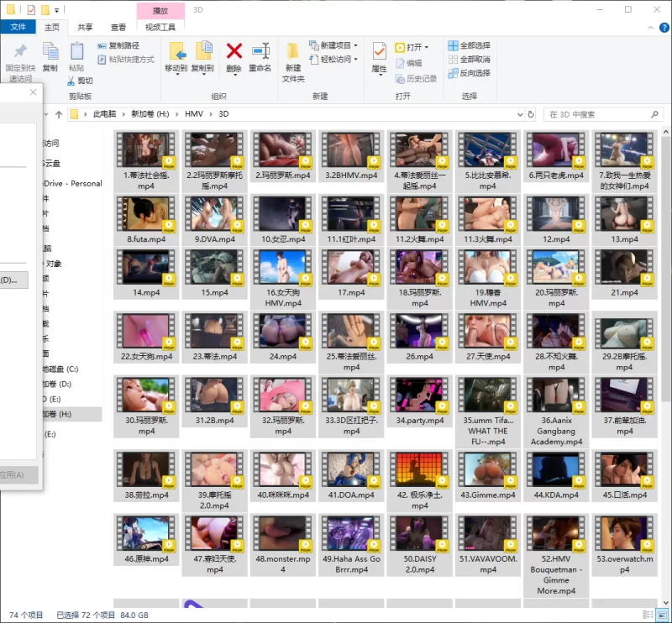Click the 新建文件夹 (New folder) icon
Screen dimensions: 672x623
click(x=293, y=51)
